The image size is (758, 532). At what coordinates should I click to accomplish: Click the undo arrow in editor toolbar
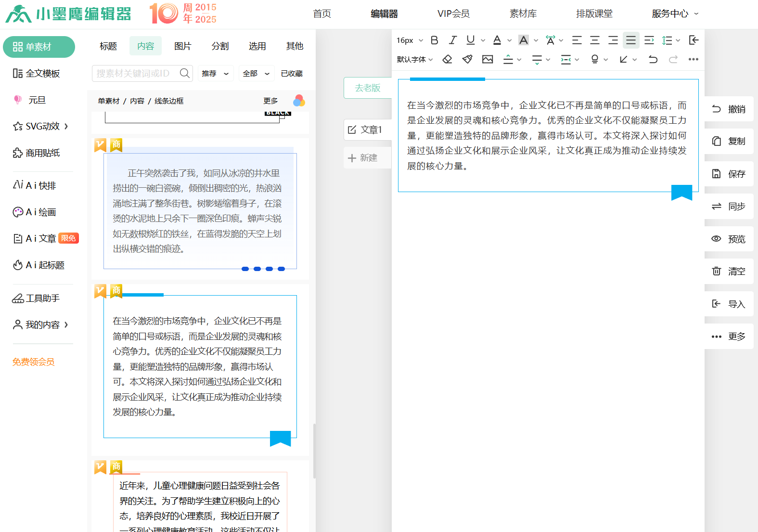tap(653, 59)
